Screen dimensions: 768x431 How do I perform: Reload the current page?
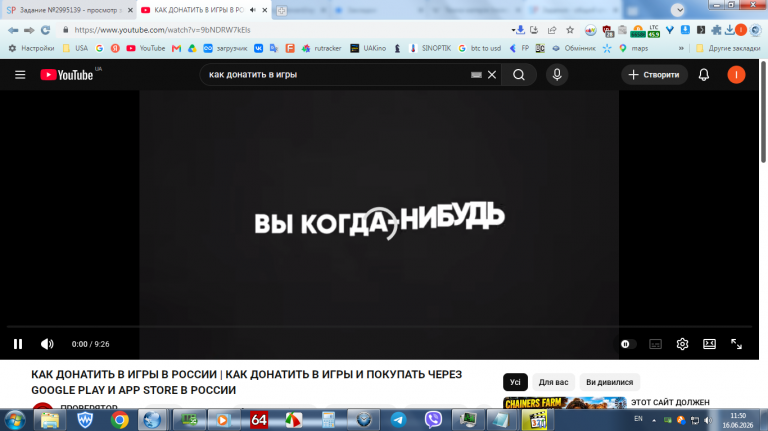46,30
